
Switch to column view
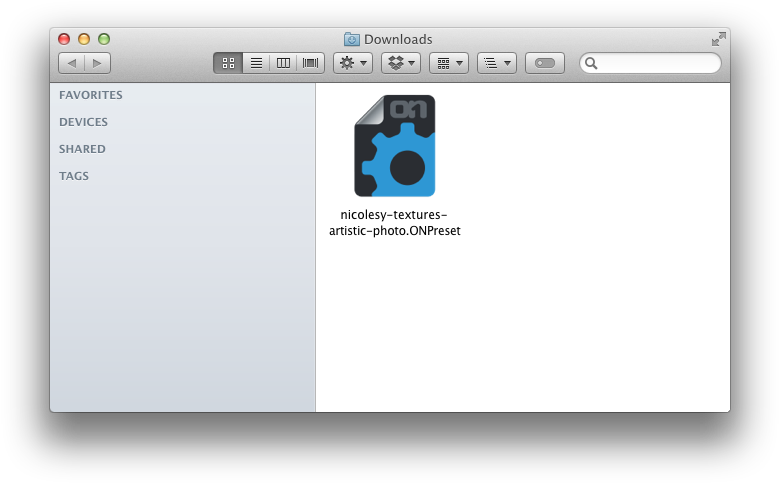click(283, 63)
